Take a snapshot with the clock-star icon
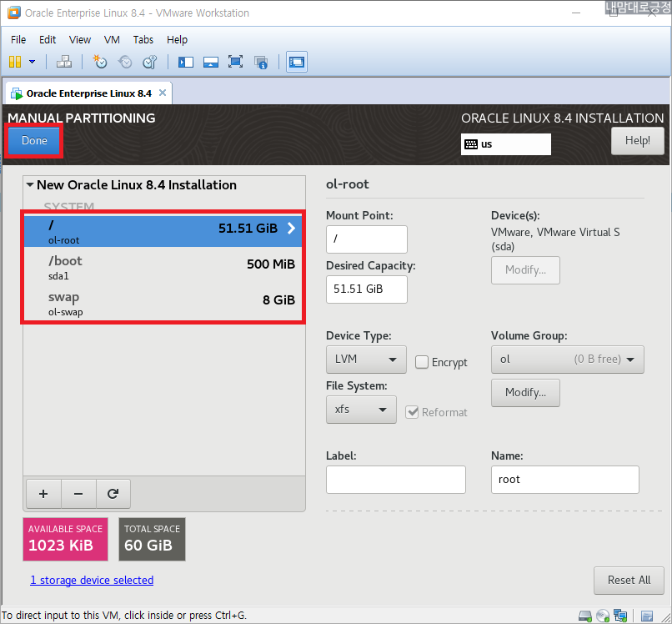The image size is (672, 624). click(x=100, y=62)
